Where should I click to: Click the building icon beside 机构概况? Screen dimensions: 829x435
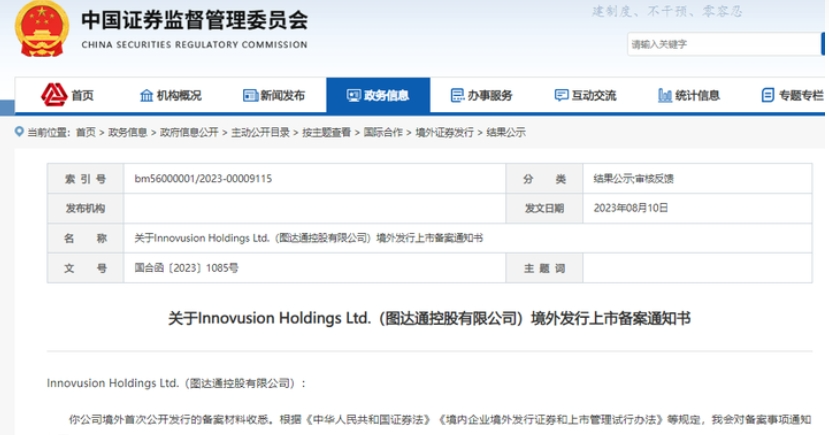click(146, 95)
